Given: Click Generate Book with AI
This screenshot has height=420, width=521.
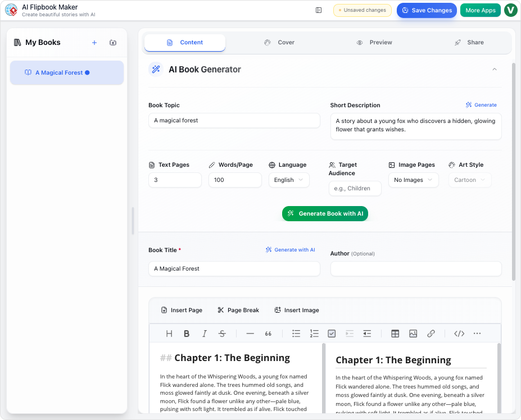Looking at the screenshot, I should pyautogui.click(x=325, y=213).
